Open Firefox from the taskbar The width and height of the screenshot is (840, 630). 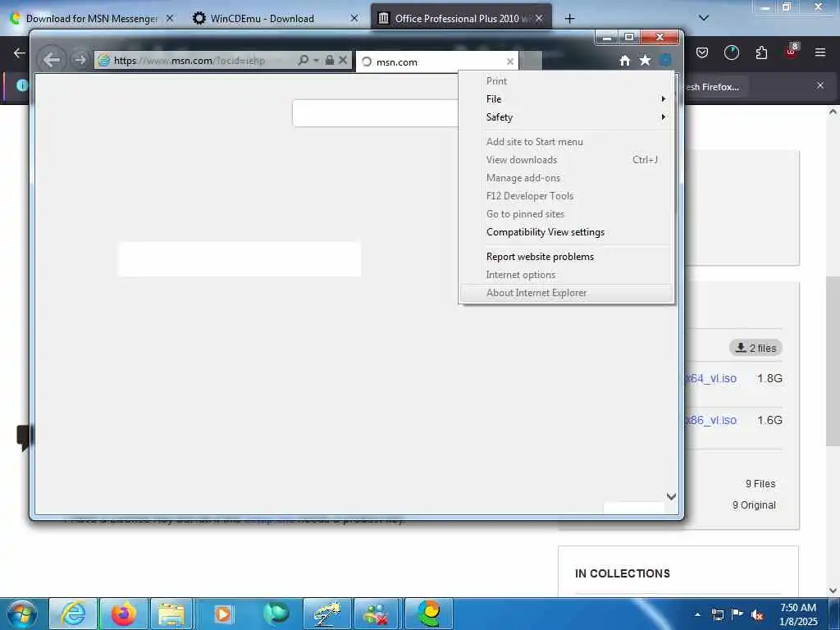[124, 614]
